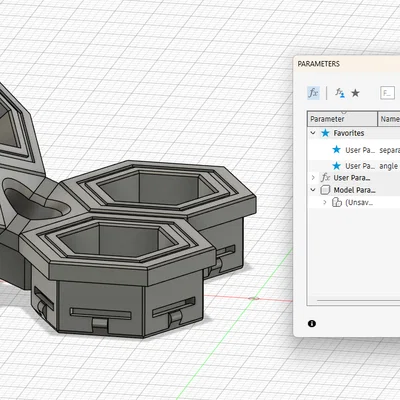Unfavorite the angle parameter star

(x=337, y=165)
